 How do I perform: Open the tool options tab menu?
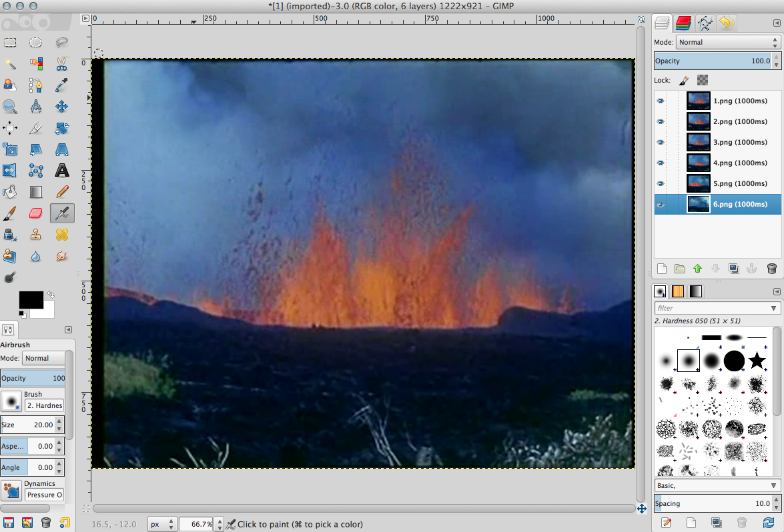69,330
